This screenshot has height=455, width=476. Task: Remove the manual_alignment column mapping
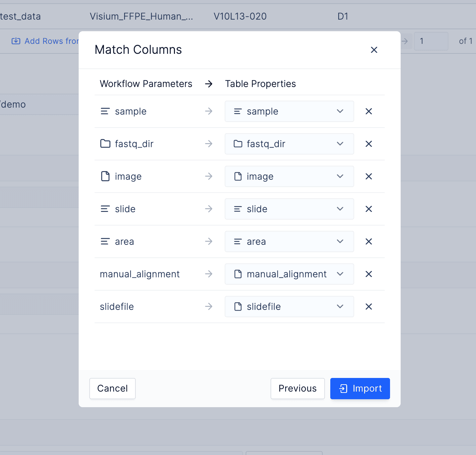pos(369,274)
